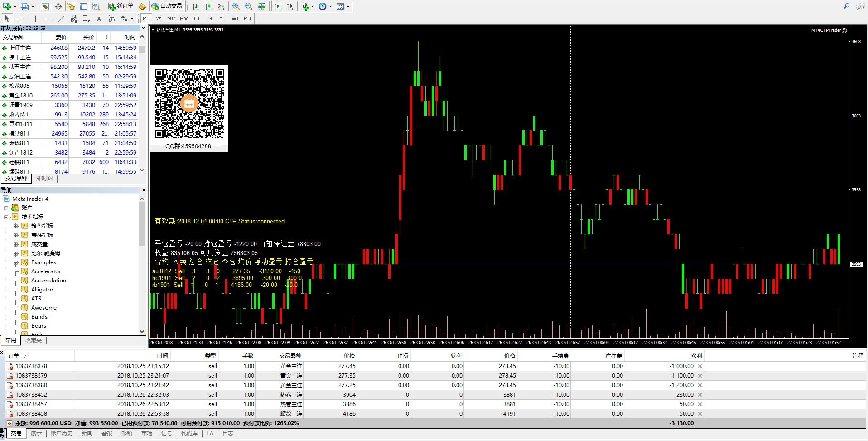This screenshot has width=868, height=441.
Task: Toggle chart shift icon
Action: (x=290, y=6)
